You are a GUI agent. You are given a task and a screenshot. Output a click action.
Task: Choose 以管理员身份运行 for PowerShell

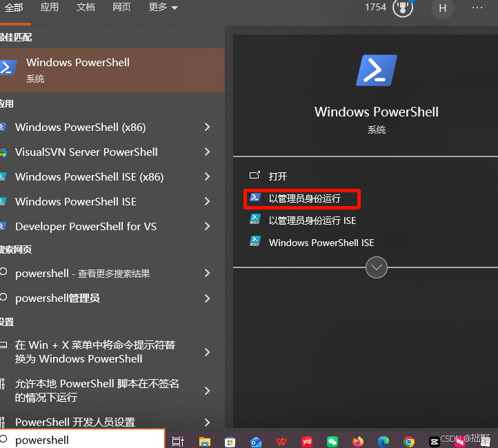tap(305, 198)
